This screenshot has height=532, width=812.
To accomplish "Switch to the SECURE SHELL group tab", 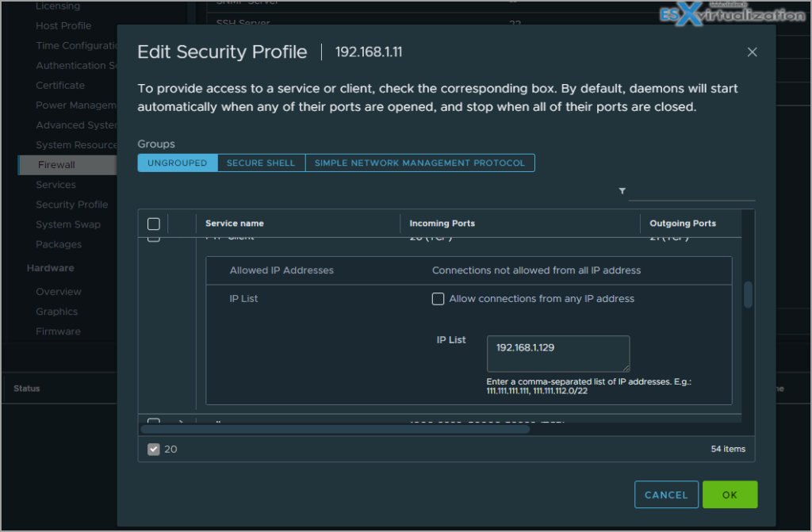I will 261,163.
